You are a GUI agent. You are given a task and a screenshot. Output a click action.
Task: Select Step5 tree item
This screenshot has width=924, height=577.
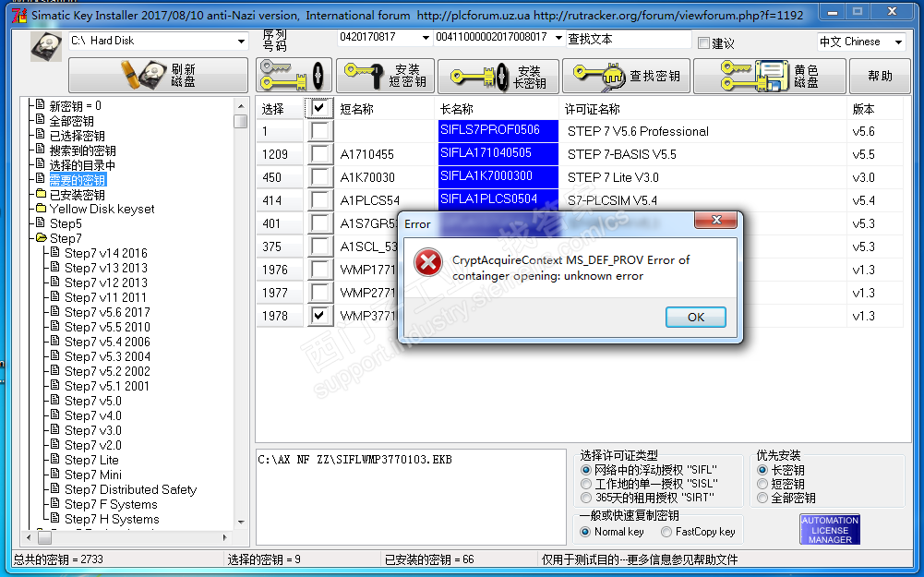click(66, 223)
